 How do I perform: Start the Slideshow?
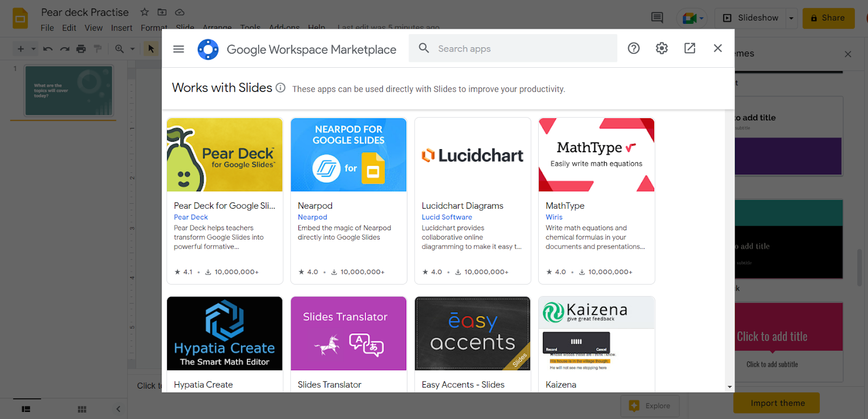point(751,18)
